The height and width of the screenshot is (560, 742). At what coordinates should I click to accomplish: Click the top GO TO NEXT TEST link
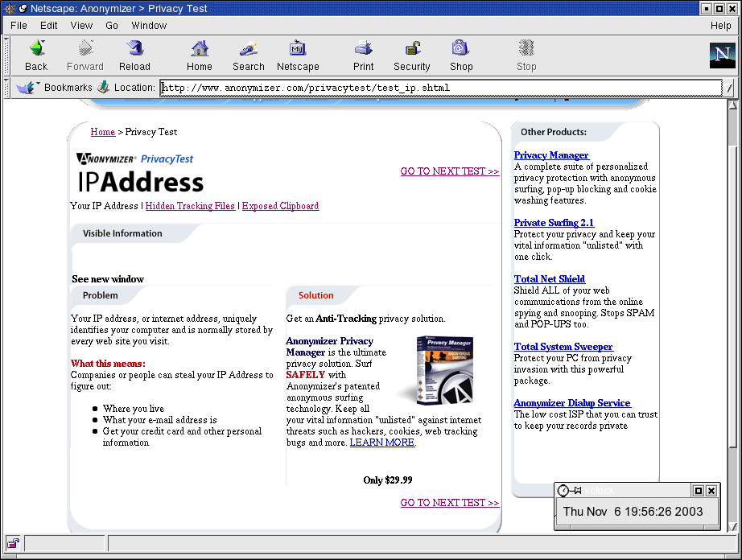450,171
